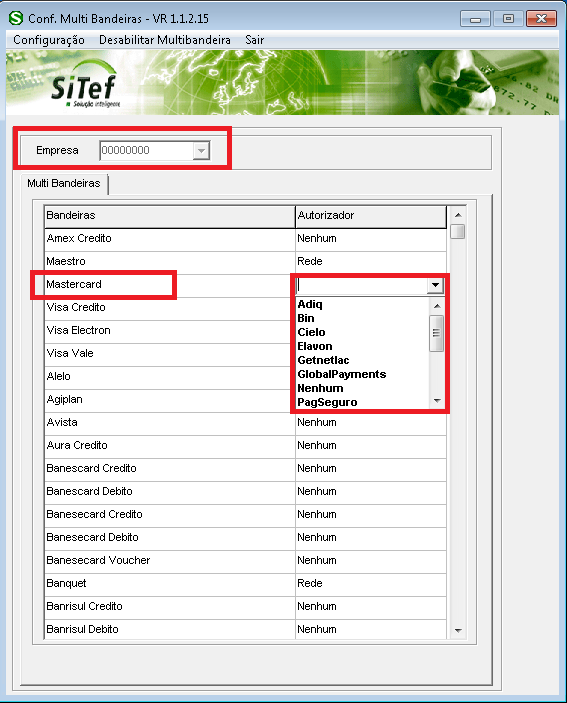
Task: Click Nenhum authorizer for Aura Credito
Action: tap(371, 446)
